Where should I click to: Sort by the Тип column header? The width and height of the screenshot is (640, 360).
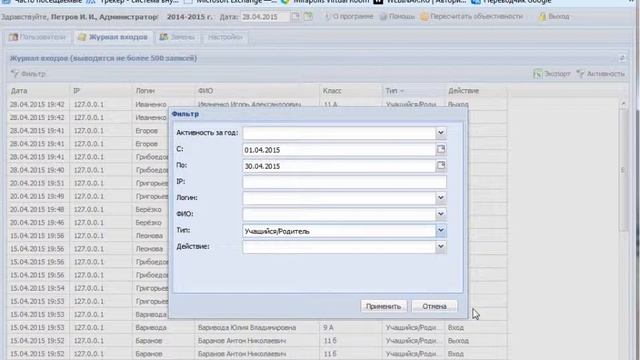pyautogui.click(x=413, y=91)
